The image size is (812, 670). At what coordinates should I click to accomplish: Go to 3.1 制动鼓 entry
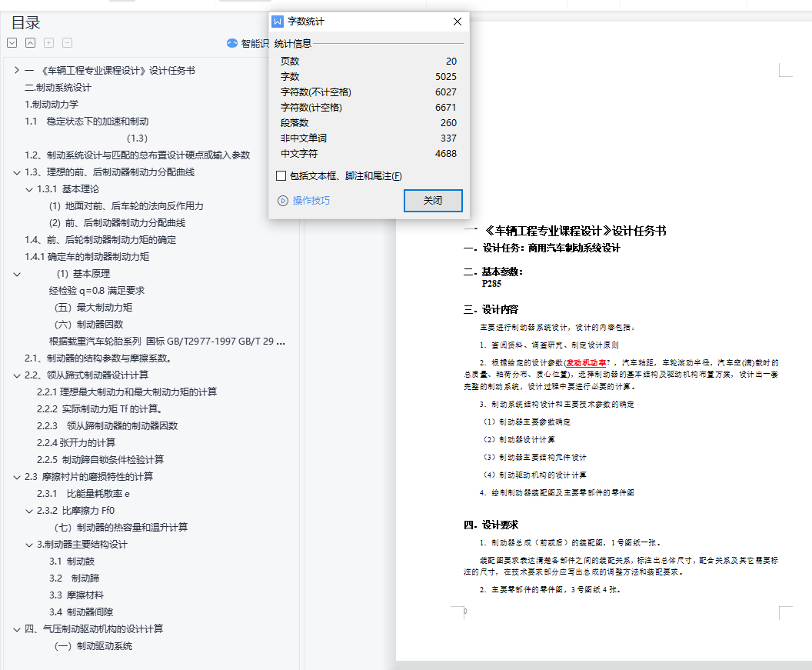(72, 562)
